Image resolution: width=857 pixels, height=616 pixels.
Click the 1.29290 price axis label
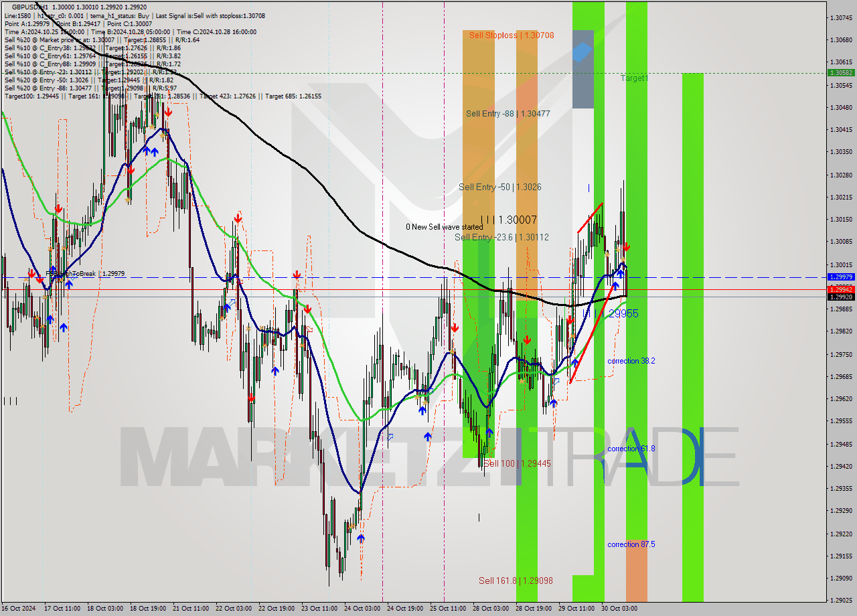[840, 510]
